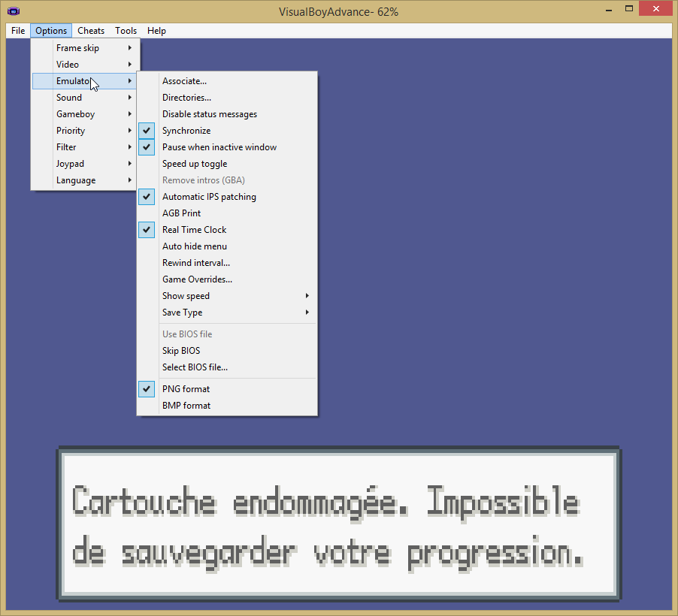The image size is (678, 616).
Task: Expand the Save Type submenu
Action: click(227, 313)
